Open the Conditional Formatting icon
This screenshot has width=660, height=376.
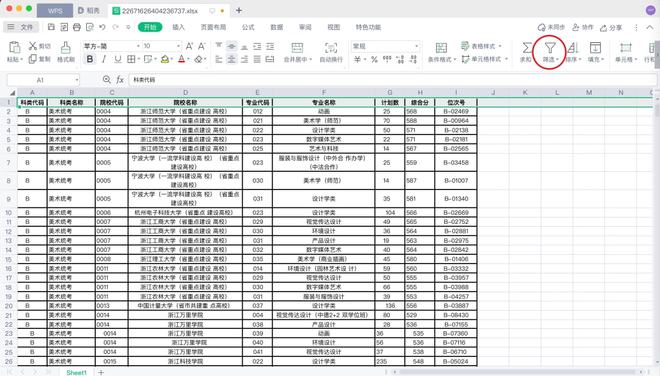click(441, 47)
